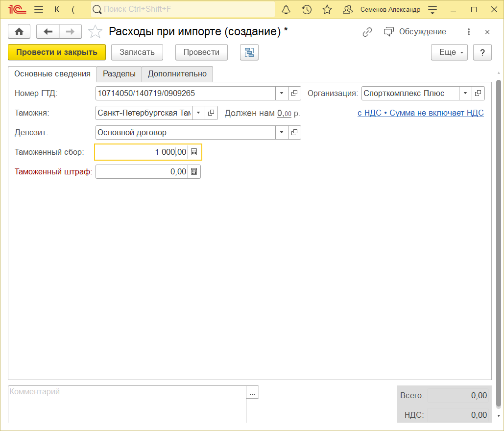Add document to favorites star
The width and height of the screenshot is (504, 431).
[95, 31]
